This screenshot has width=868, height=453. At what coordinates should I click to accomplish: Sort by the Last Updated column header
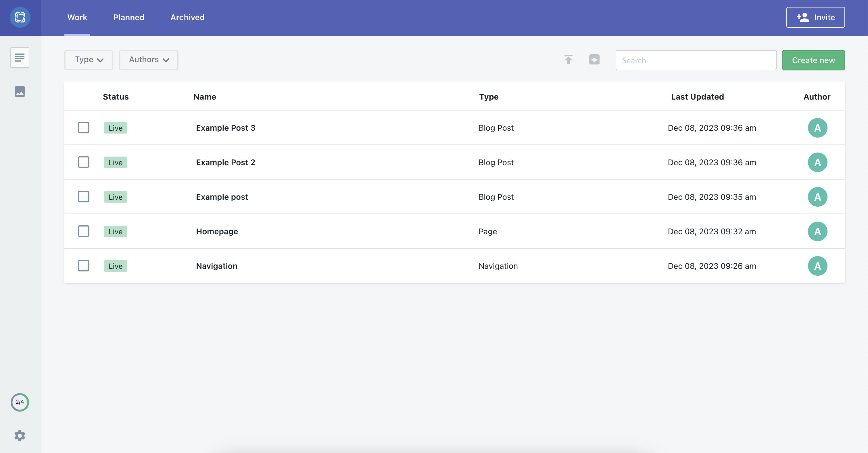697,96
